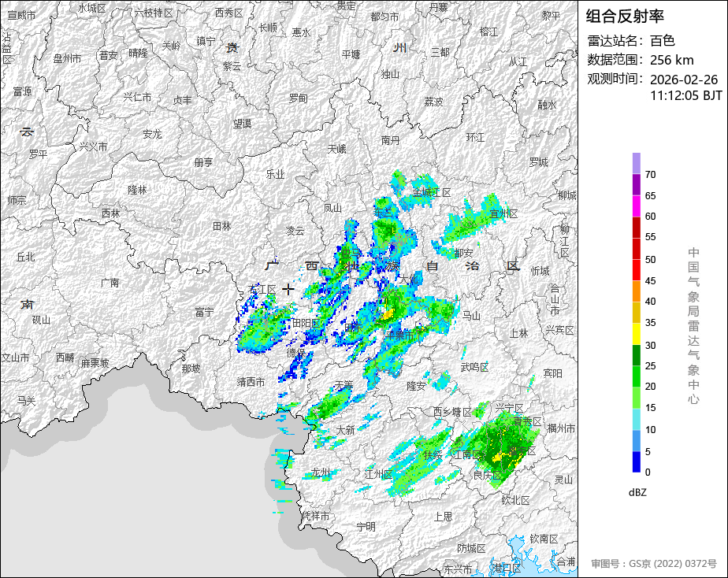The image size is (728, 578).
Task: Click the 雷达站名 label
Action: click(x=615, y=41)
